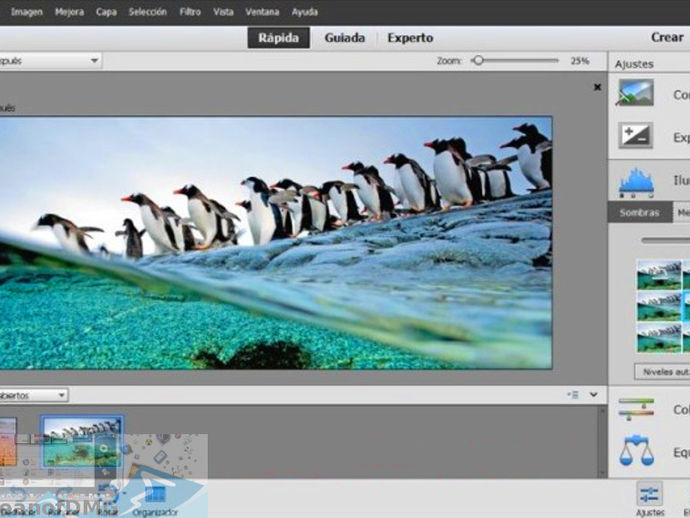Open the Selección menu
Viewport: 690px width, 518px height.
(147, 12)
